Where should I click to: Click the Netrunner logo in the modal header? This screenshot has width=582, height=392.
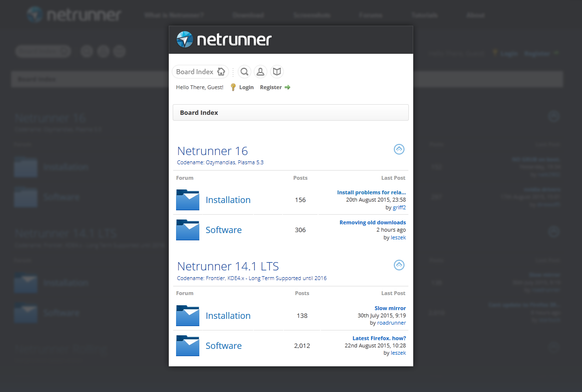pos(224,39)
